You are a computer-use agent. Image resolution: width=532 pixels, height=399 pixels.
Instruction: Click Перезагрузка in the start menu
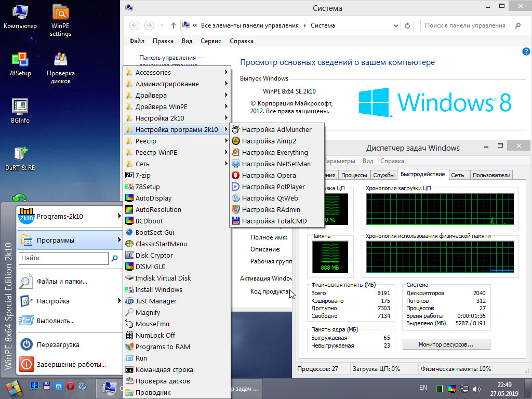(x=58, y=345)
